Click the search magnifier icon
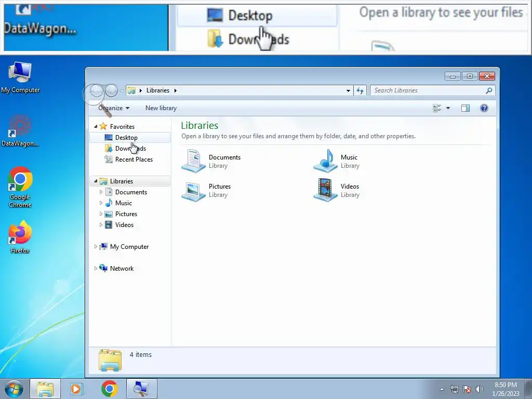Image resolution: width=532 pixels, height=399 pixels. (x=489, y=90)
